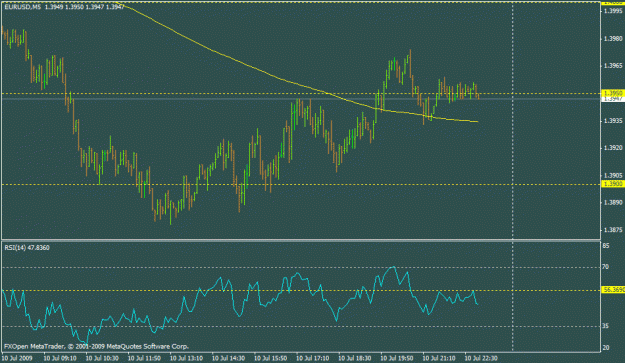Click the RSI scale value 35
625x363 pixels.
[606, 326]
